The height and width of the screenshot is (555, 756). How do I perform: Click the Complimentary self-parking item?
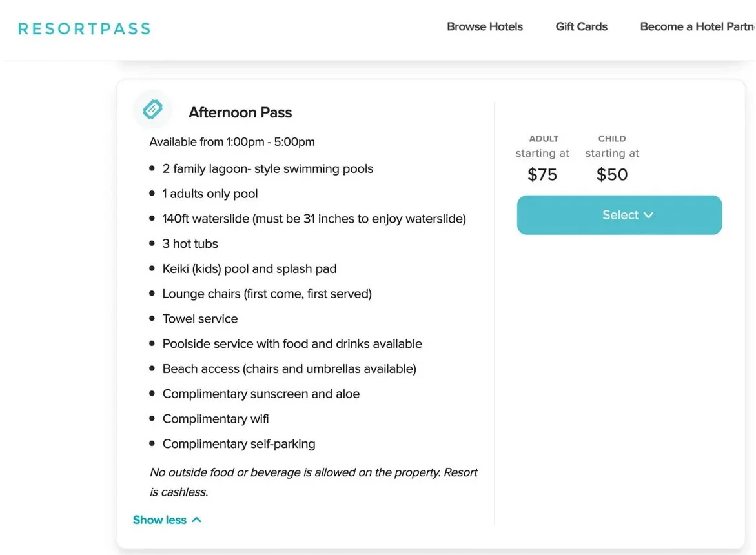239,444
